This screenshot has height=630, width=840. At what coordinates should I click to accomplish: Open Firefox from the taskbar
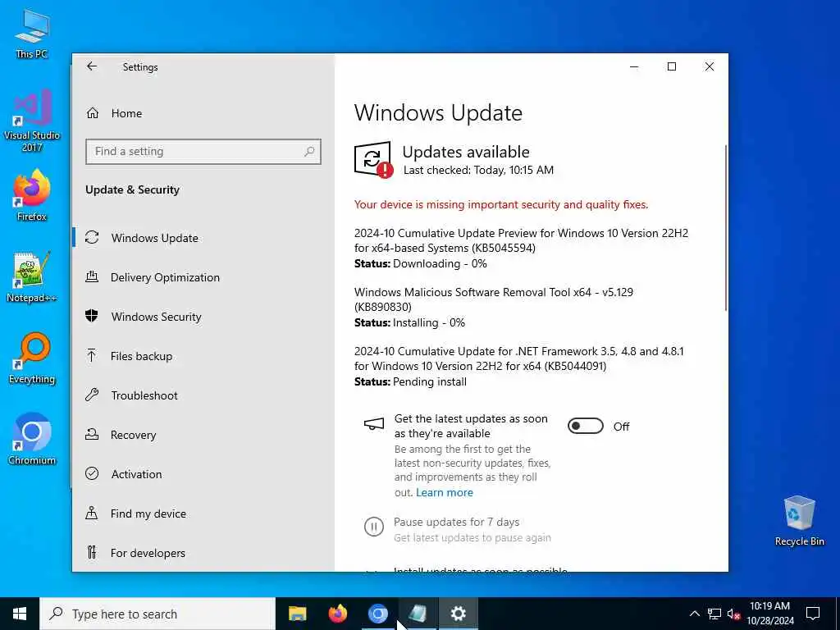(337, 614)
